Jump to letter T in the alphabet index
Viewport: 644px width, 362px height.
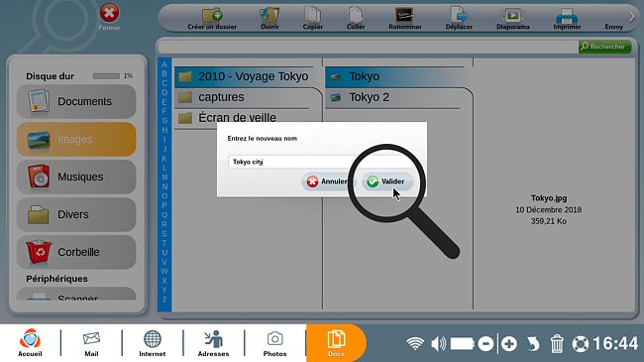(164, 243)
